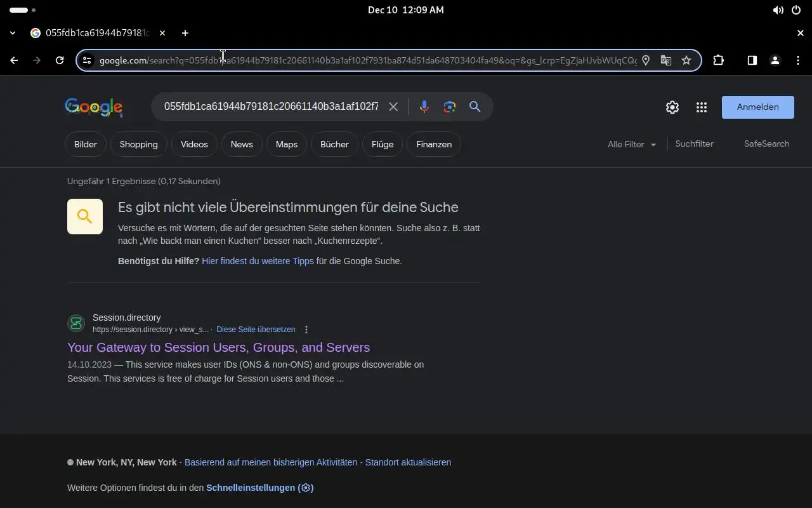This screenshot has width=812, height=508.
Task: Start voice search with microphone icon
Action: tap(424, 107)
